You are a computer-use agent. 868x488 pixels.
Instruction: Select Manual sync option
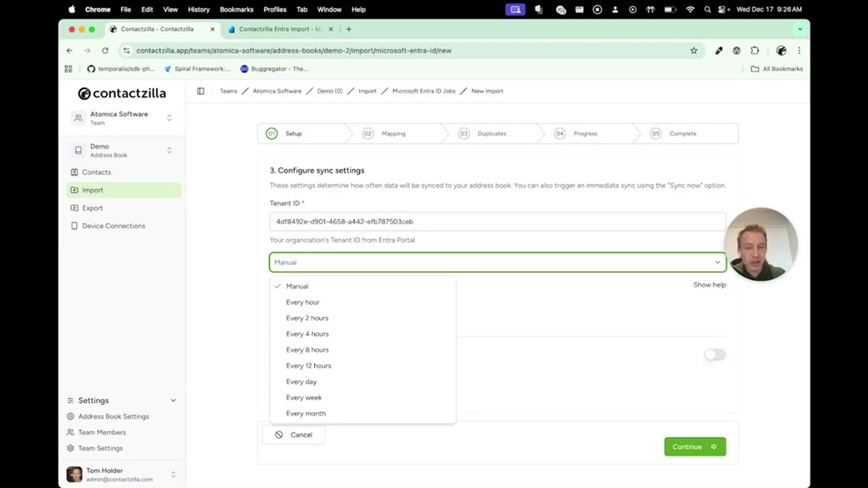363,286
